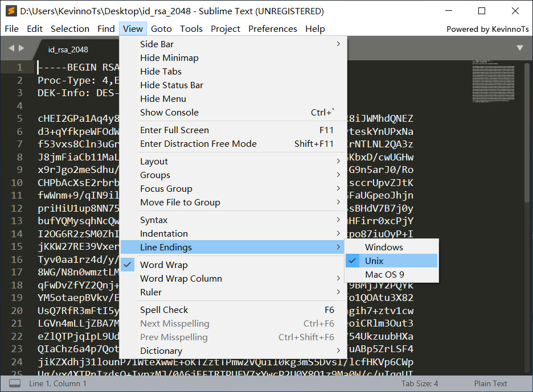The image size is (533, 392).
Task: Select Mac OS 9 line endings
Action: click(x=391, y=274)
